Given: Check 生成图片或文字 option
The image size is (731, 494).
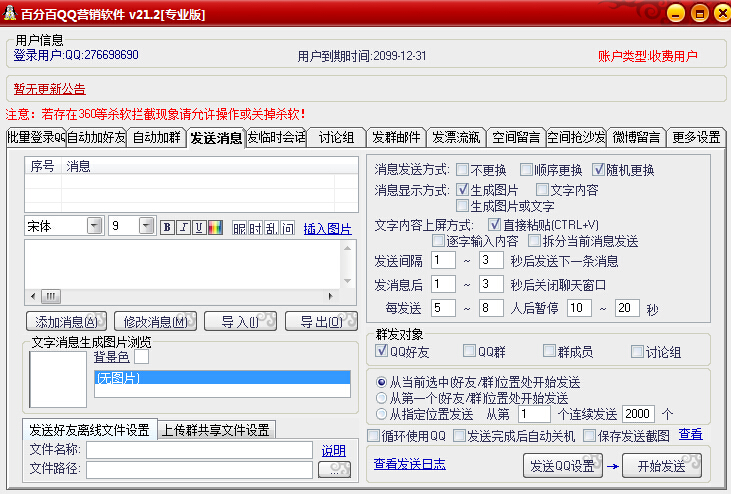Looking at the screenshot, I should tap(462, 205).
